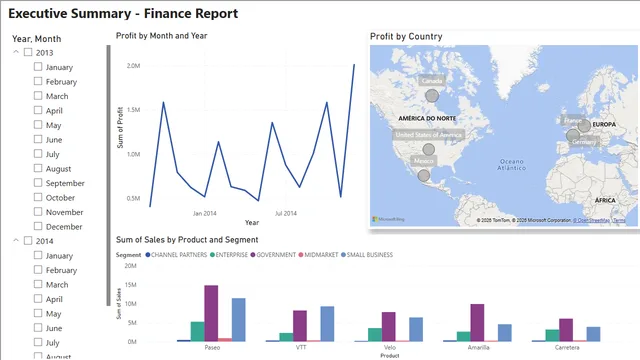Select December 2013 checkbox
This screenshot has height=360, width=640.
pos(38,226)
